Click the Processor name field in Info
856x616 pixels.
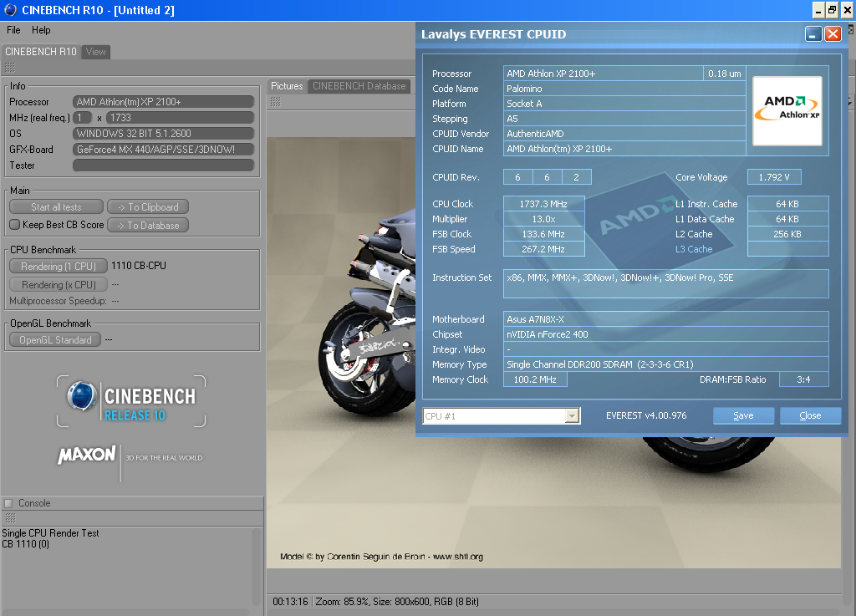click(163, 101)
